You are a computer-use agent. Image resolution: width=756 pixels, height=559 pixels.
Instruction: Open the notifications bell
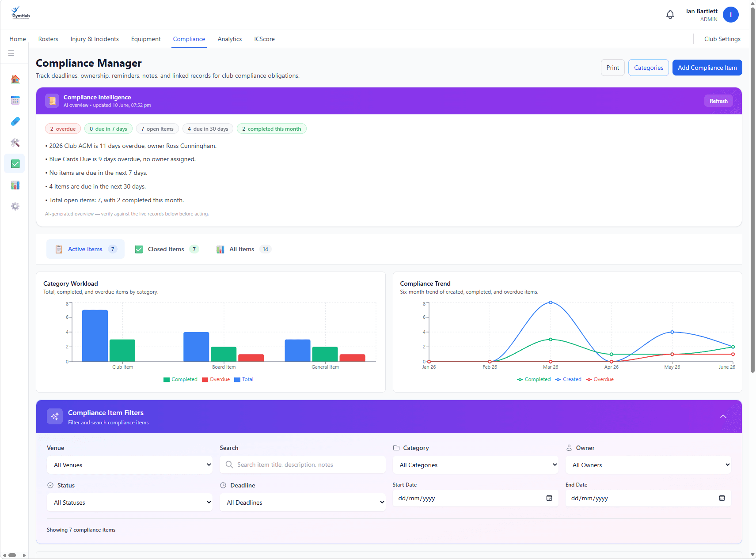[x=670, y=15]
